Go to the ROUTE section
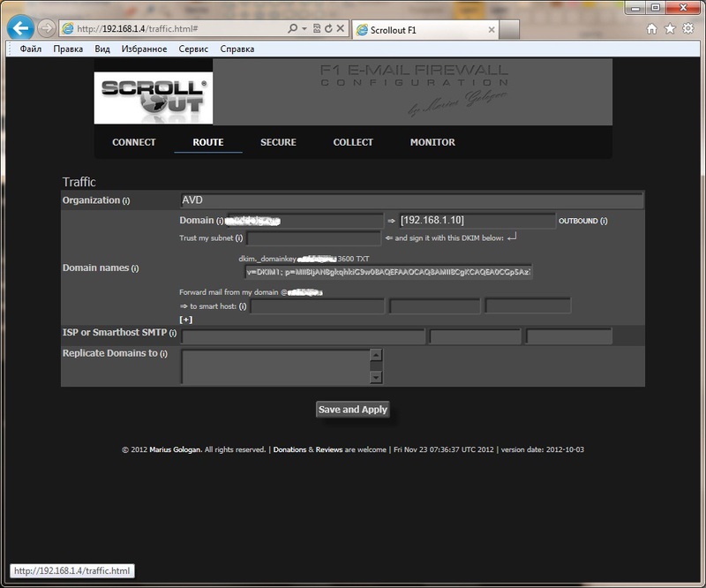The width and height of the screenshot is (706, 588). [x=208, y=142]
